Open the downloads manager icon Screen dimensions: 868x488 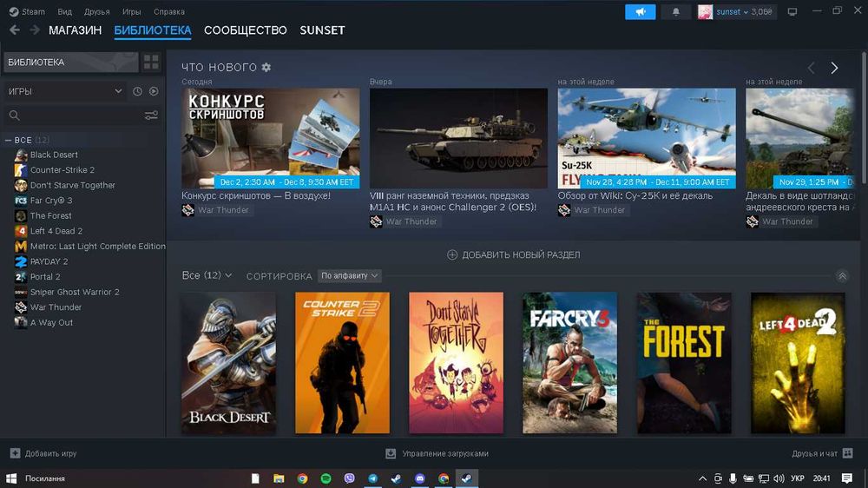pos(391,453)
